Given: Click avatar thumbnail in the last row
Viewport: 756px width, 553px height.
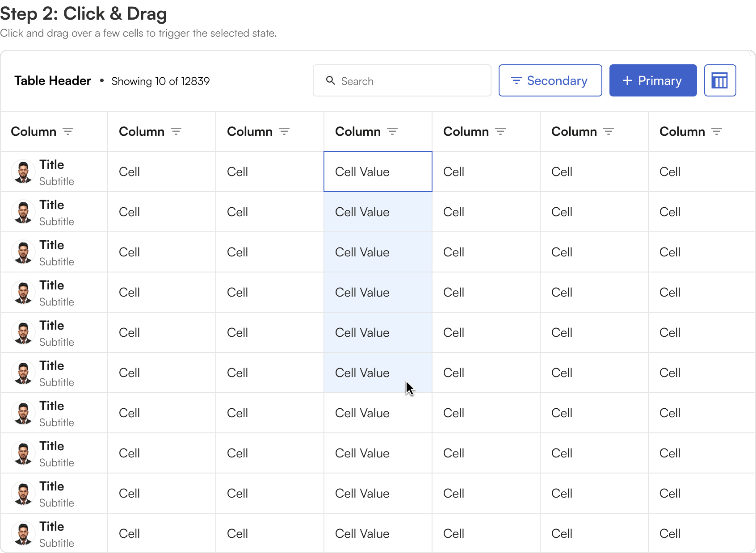Looking at the screenshot, I should [23, 534].
